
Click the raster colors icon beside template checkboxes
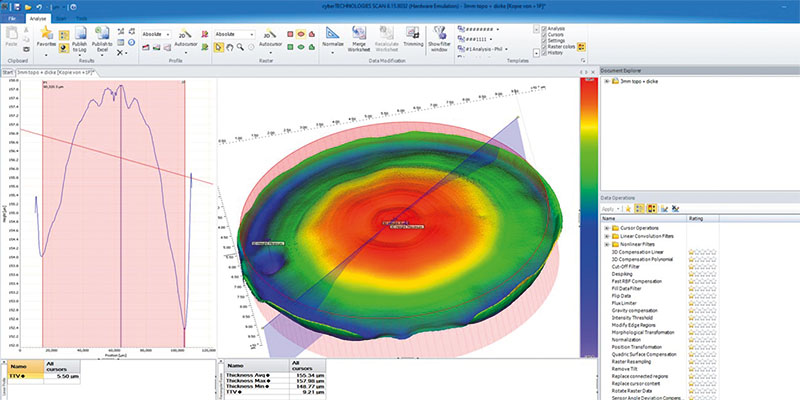(581, 46)
